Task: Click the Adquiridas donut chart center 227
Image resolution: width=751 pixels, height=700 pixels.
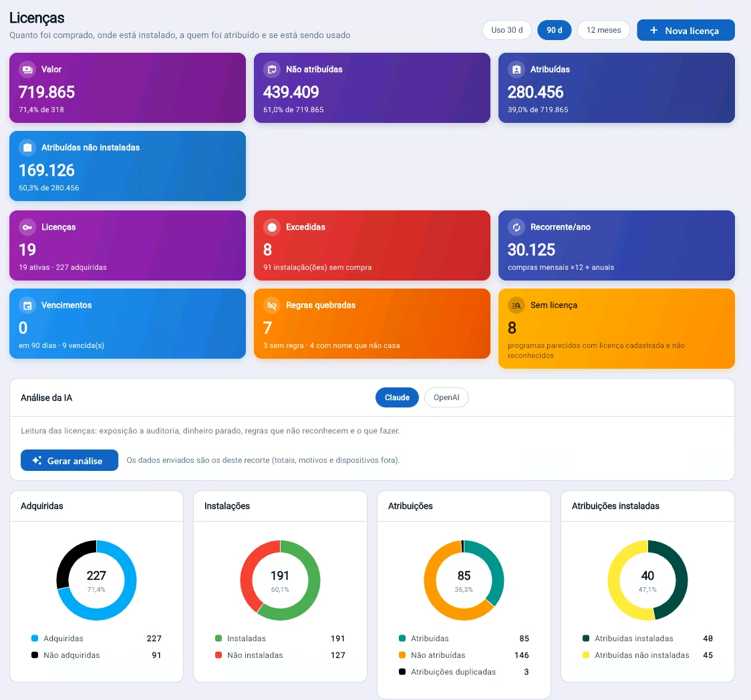Action: click(96, 576)
